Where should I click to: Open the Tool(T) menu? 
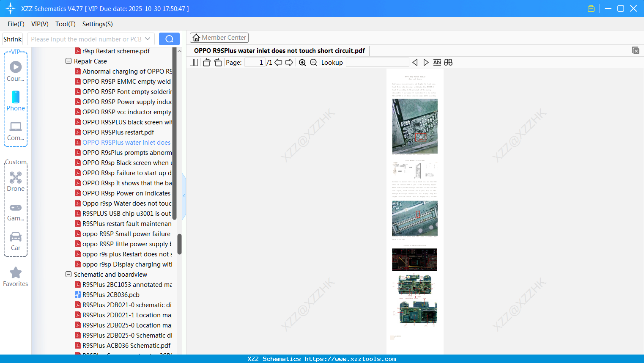tap(66, 24)
